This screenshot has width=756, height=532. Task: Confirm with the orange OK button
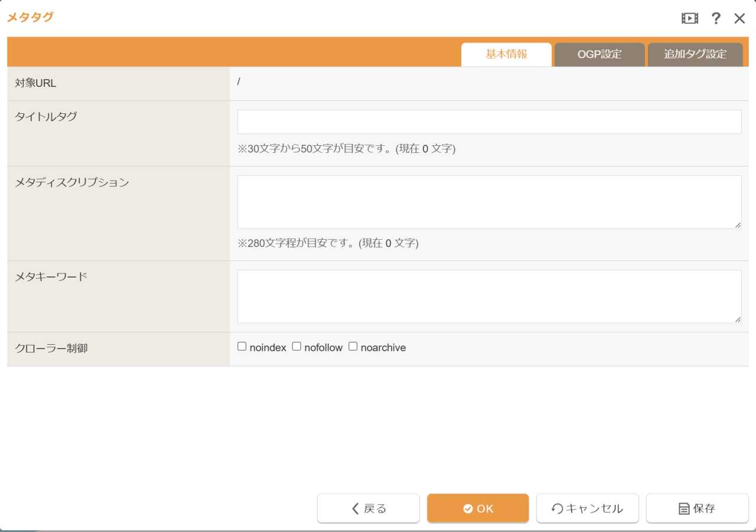tap(478, 508)
